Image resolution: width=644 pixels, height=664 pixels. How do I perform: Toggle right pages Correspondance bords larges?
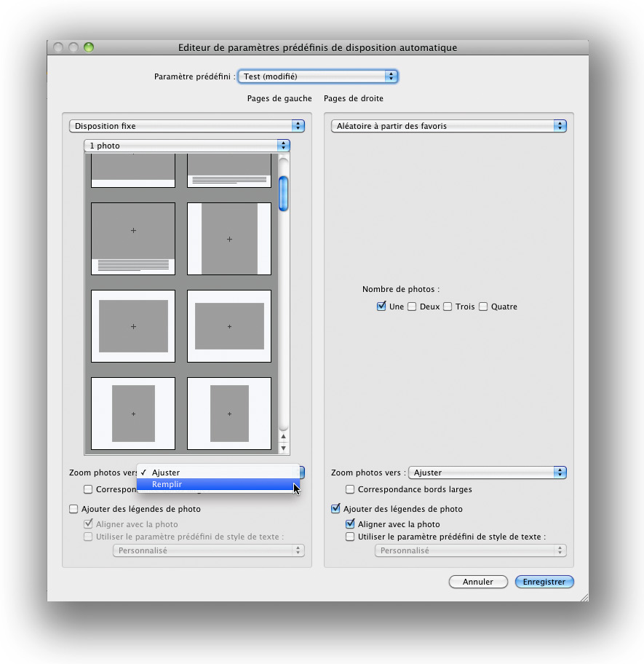(350, 489)
